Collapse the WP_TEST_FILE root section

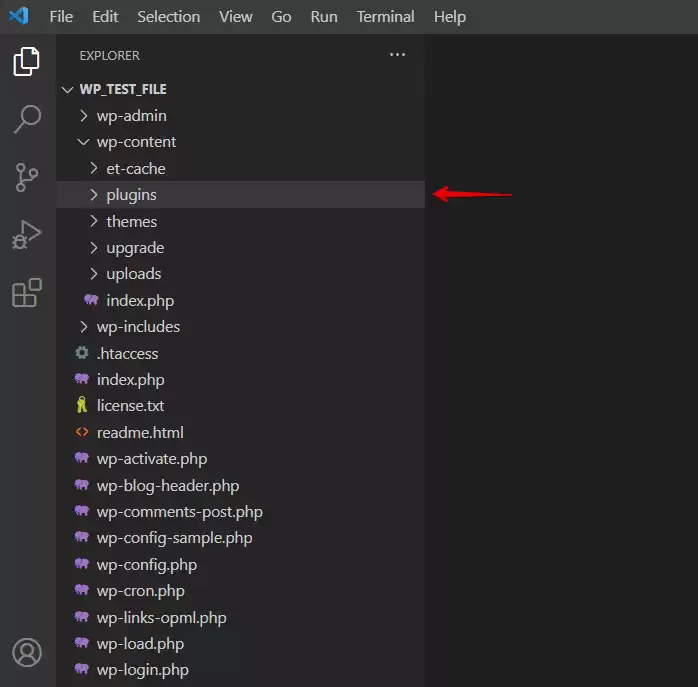(123, 89)
